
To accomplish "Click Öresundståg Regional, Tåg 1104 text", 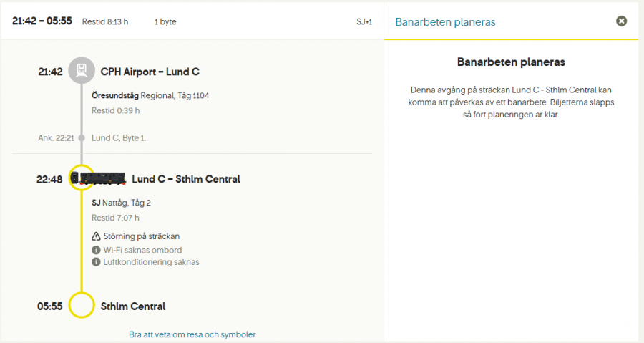I will pyautogui.click(x=150, y=95).
